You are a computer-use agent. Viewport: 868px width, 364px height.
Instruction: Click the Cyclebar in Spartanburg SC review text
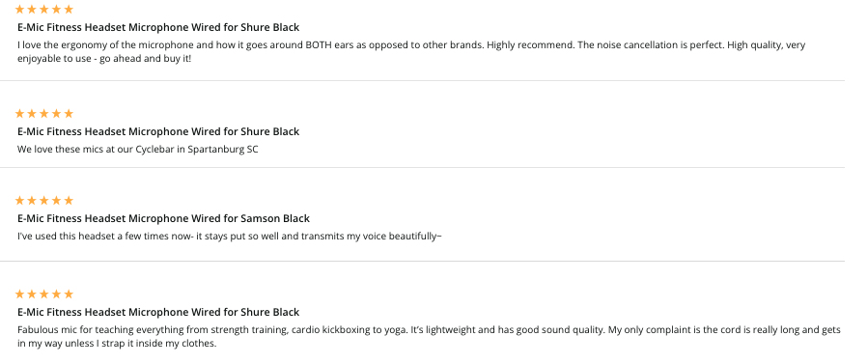click(x=137, y=150)
